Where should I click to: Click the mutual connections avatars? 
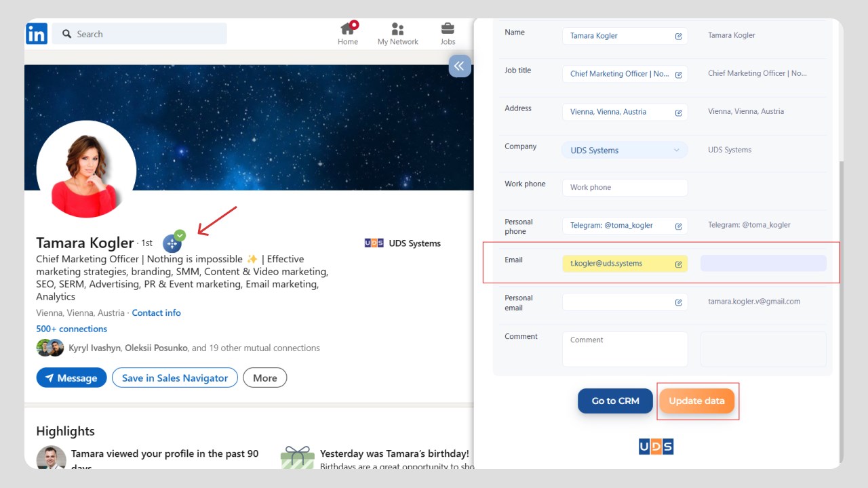[x=50, y=348]
